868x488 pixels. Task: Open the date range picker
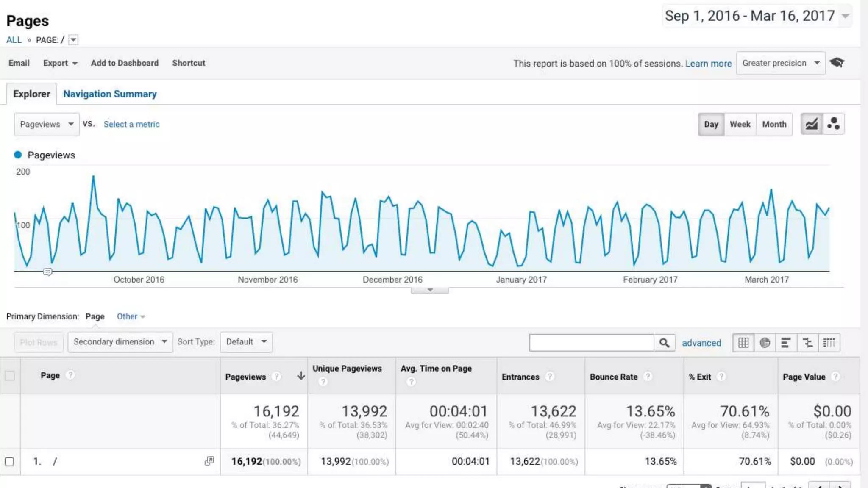coord(757,16)
